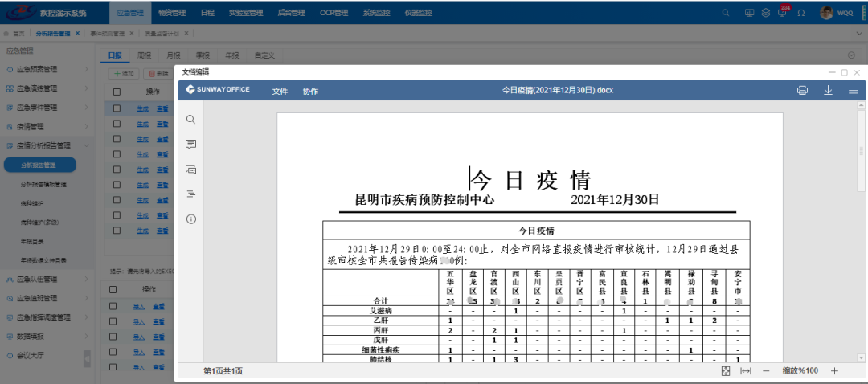This screenshot has height=384, width=868.
Task: Expand 疫情管理 in the sidebar
Action: 47,127
